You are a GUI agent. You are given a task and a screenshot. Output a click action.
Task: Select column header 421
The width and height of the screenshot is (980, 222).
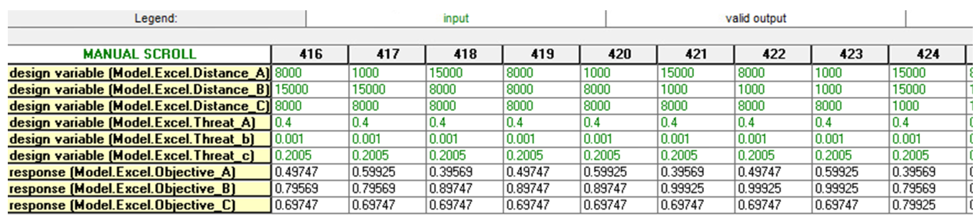[x=696, y=54]
